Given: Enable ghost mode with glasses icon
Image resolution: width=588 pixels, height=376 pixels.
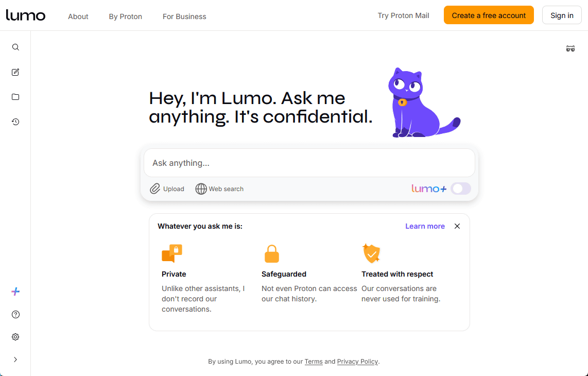Looking at the screenshot, I should pyautogui.click(x=570, y=49).
